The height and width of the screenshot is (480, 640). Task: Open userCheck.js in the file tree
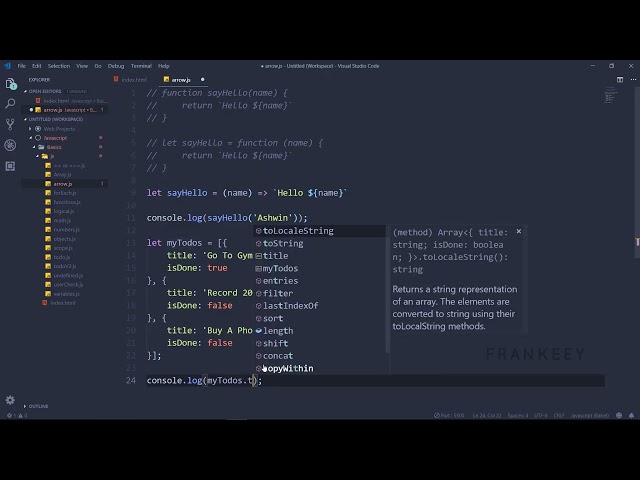point(68,284)
